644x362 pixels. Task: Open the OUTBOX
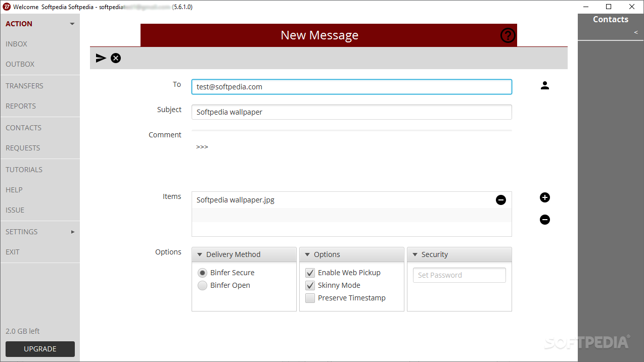[20, 64]
